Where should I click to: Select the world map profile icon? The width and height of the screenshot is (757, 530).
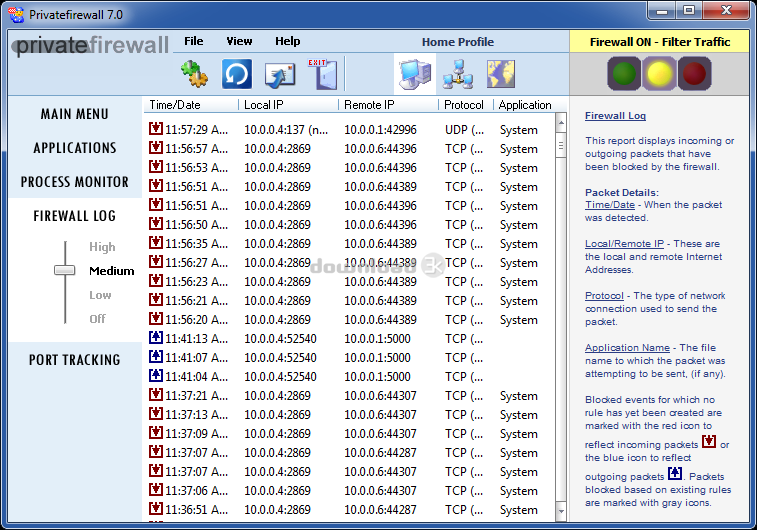click(500, 73)
